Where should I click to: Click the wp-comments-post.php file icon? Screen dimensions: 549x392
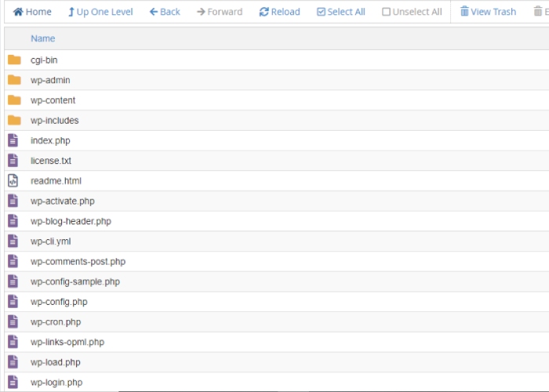pyautogui.click(x=13, y=261)
